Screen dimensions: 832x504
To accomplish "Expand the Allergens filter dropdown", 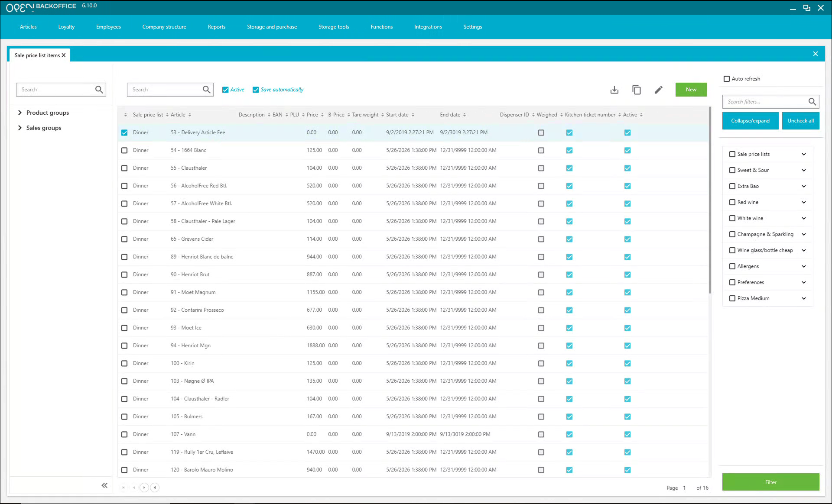I will [804, 266].
